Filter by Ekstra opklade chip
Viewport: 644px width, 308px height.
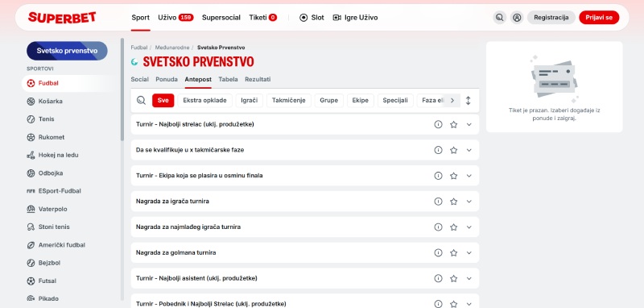(204, 100)
